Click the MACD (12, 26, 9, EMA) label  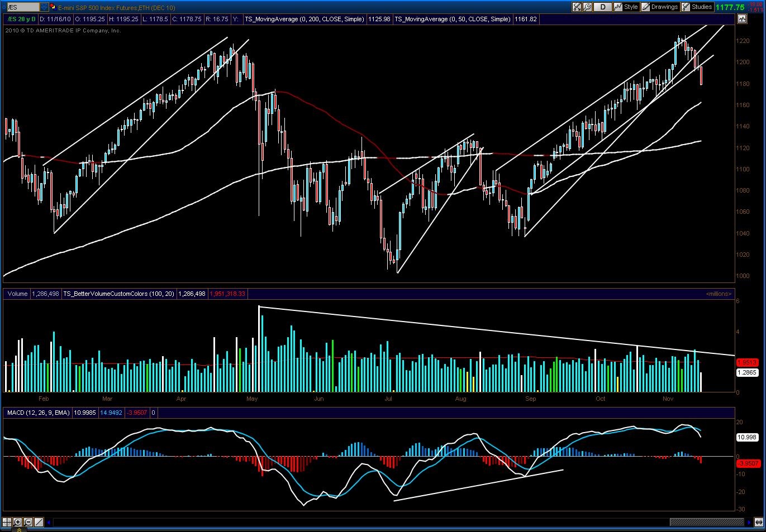39,413
